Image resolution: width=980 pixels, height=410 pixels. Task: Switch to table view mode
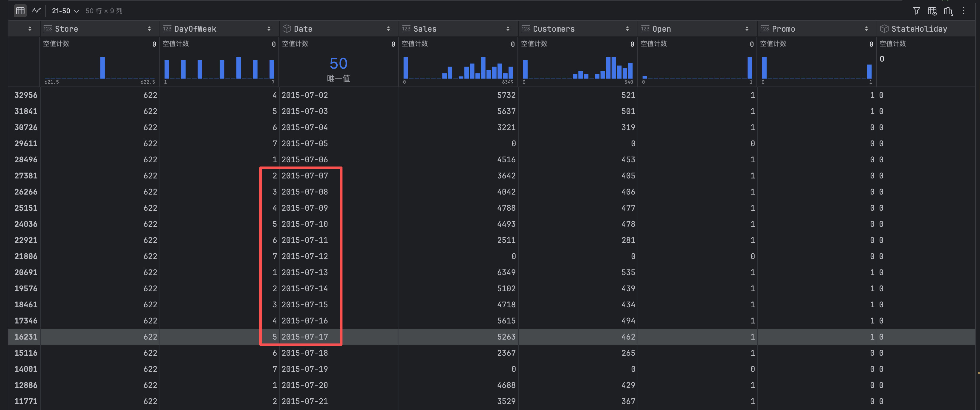point(20,11)
